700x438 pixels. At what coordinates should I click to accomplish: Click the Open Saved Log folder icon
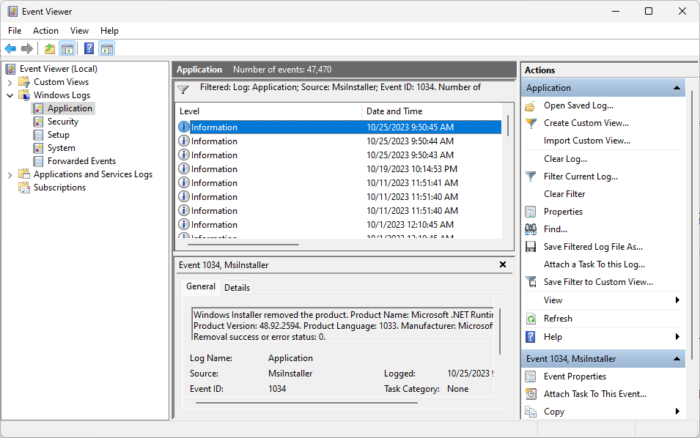pyautogui.click(x=531, y=105)
